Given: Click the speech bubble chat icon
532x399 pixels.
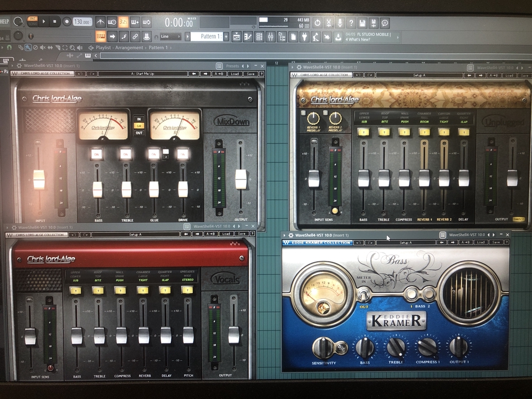Looking at the screenshot, I should [385, 23].
